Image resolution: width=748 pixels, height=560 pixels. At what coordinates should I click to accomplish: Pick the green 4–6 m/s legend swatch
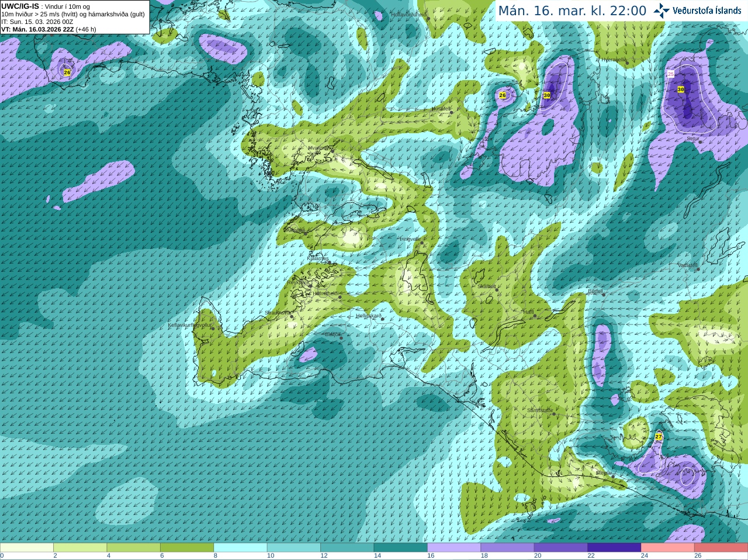pyautogui.click(x=134, y=548)
